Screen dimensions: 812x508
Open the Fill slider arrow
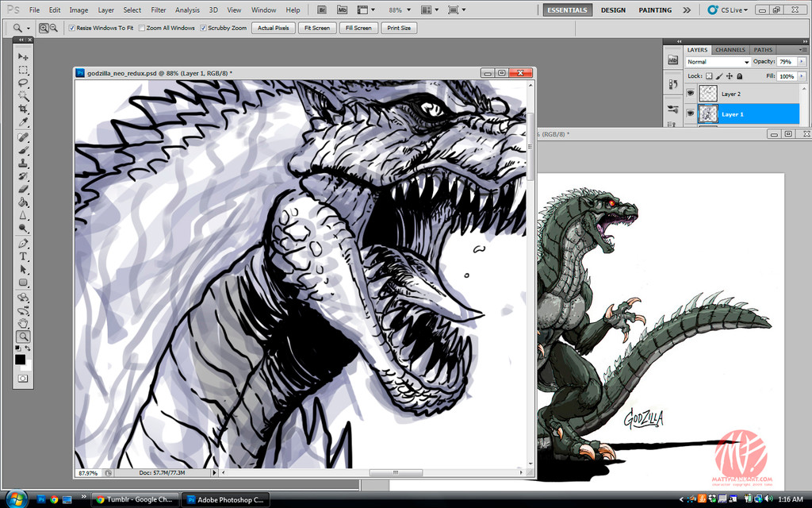click(802, 76)
